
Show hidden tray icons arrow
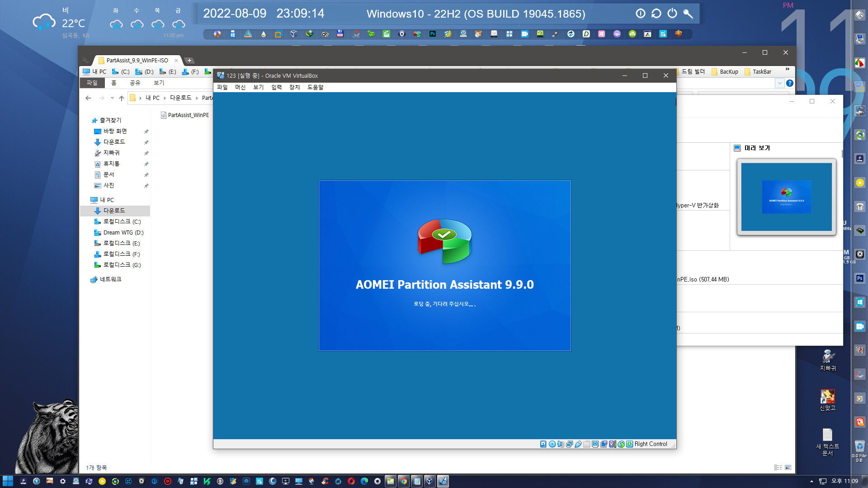tap(811, 482)
